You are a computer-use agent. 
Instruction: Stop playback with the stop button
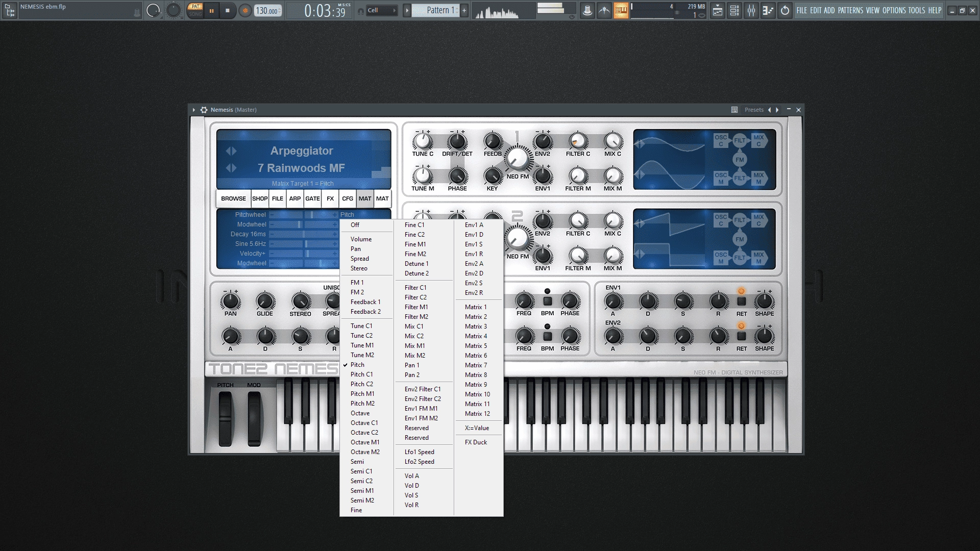tap(228, 11)
